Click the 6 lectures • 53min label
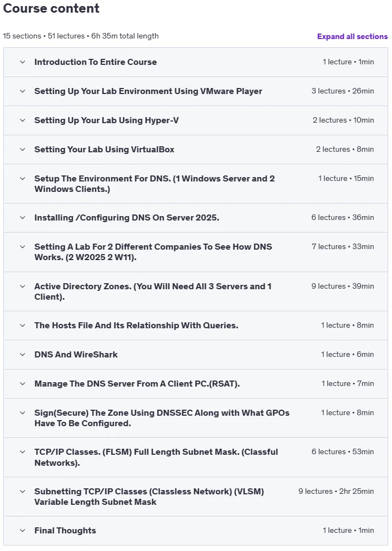 [x=343, y=451]
